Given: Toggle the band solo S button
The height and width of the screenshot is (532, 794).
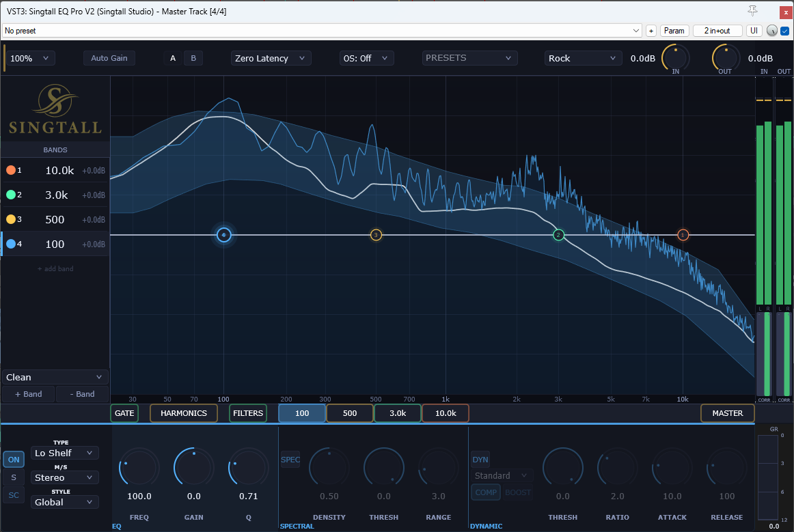Looking at the screenshot, I should [14, 477].
